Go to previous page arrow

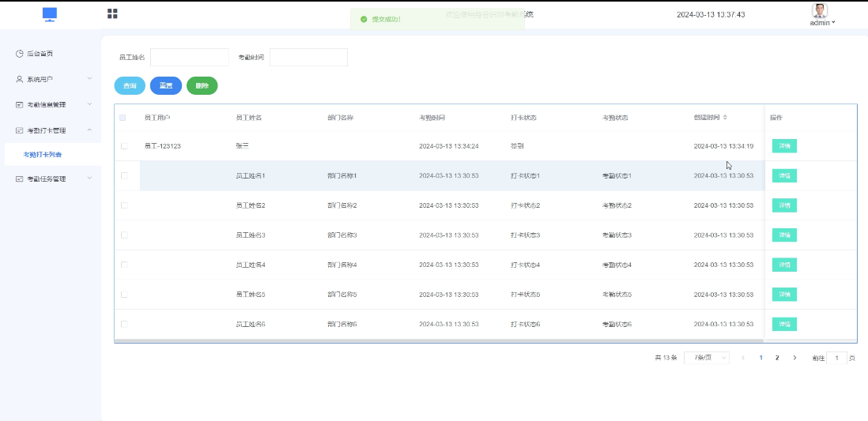click(743, 358)
